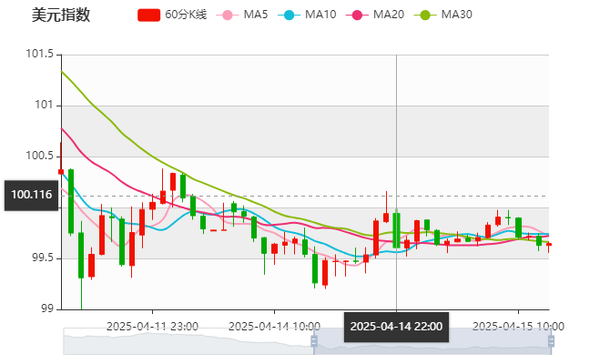Click the 100.116 price axis label
610x364 pixels.
[31, 196]
